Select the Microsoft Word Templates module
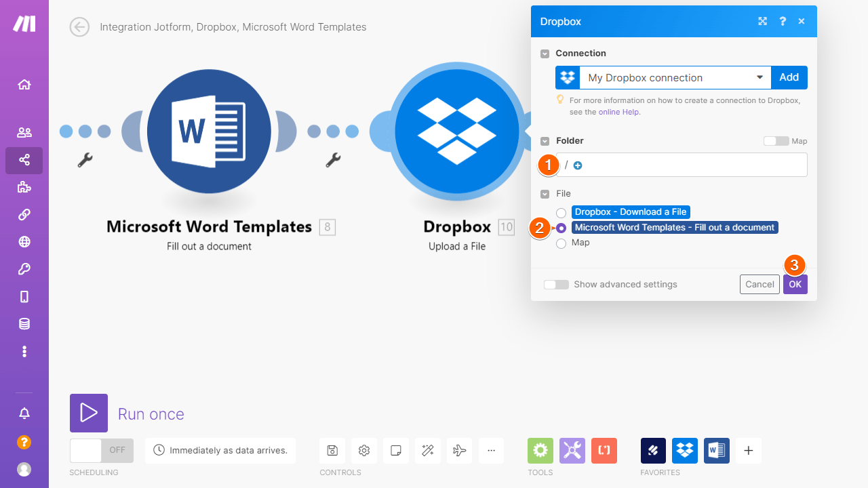The image size is (868, 488). click(x=209, y=131)
